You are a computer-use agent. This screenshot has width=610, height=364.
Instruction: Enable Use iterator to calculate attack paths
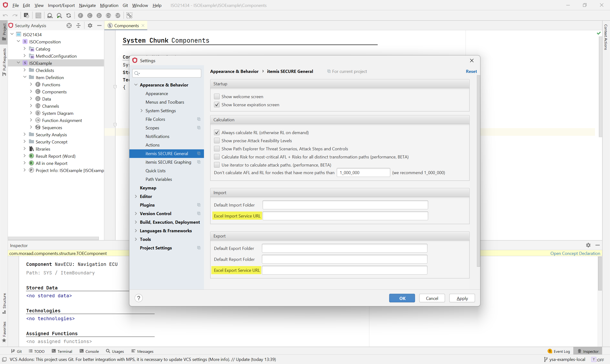(x=217, y=165)
